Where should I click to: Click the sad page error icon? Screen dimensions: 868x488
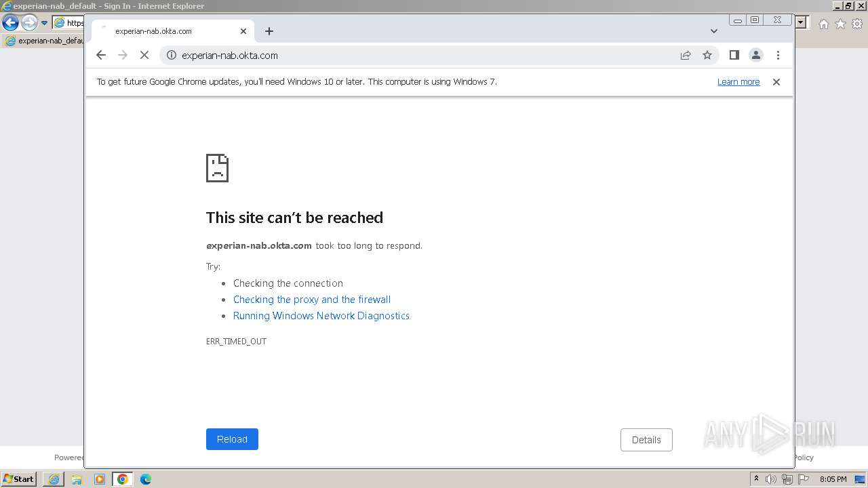click(x=217, y=168)
